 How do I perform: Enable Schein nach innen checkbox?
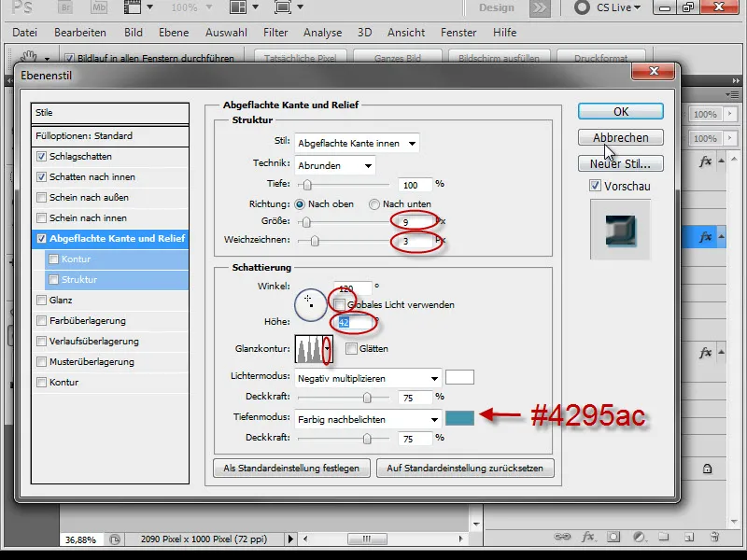click(41, 217)
